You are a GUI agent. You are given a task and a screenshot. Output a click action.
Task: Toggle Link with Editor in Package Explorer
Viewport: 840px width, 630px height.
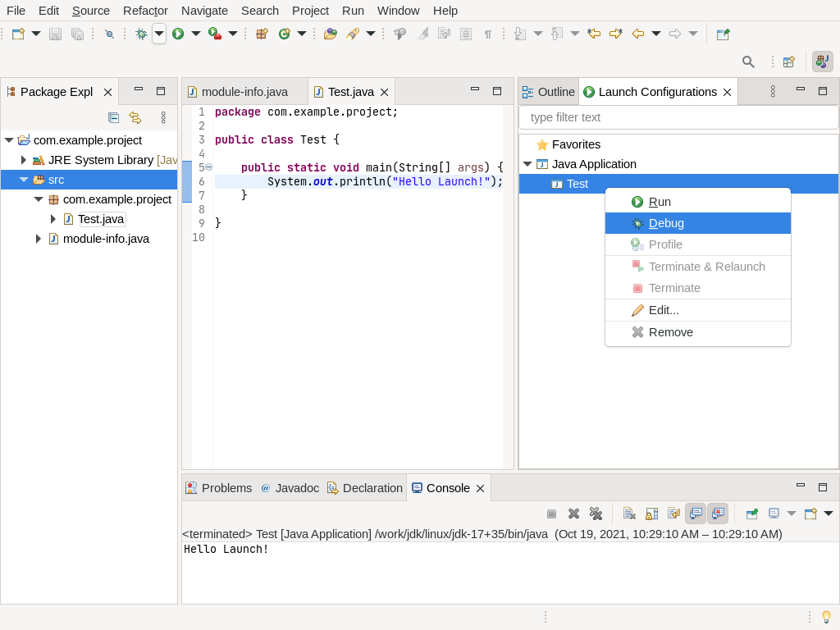(x=135, y=117)
